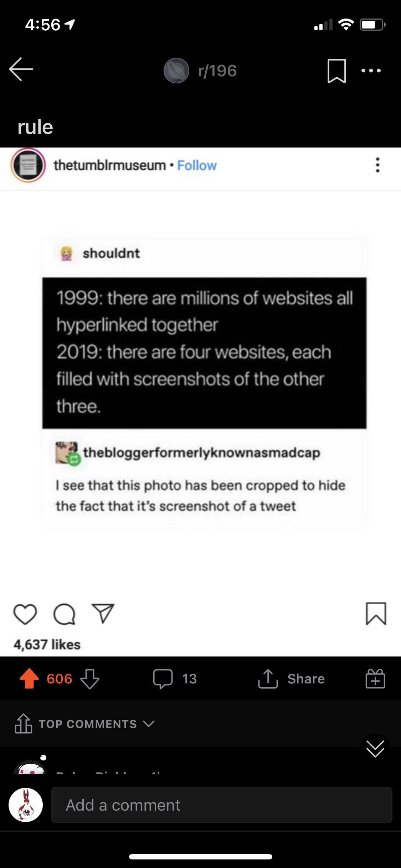Viewport: 401px width, 868px height.
Task: Jump to next comment with double-chevron button
Action: [x=375, y=748]
